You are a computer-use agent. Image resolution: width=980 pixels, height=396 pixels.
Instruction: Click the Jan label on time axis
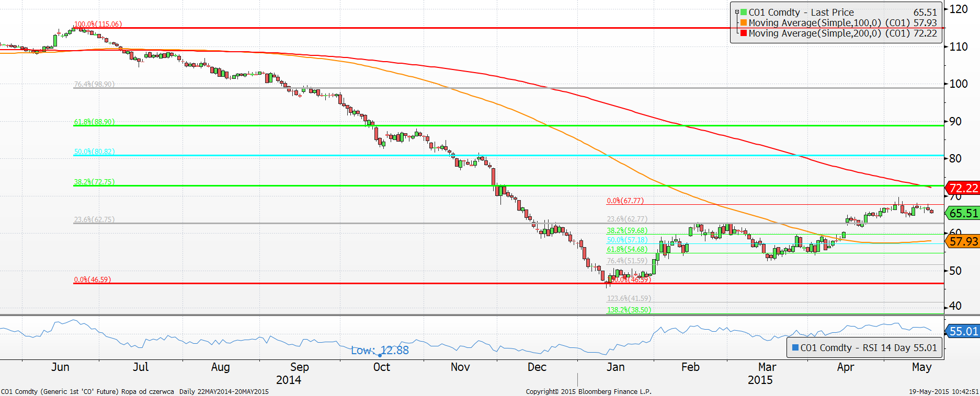pyautogui.click(x=616, y=367)
